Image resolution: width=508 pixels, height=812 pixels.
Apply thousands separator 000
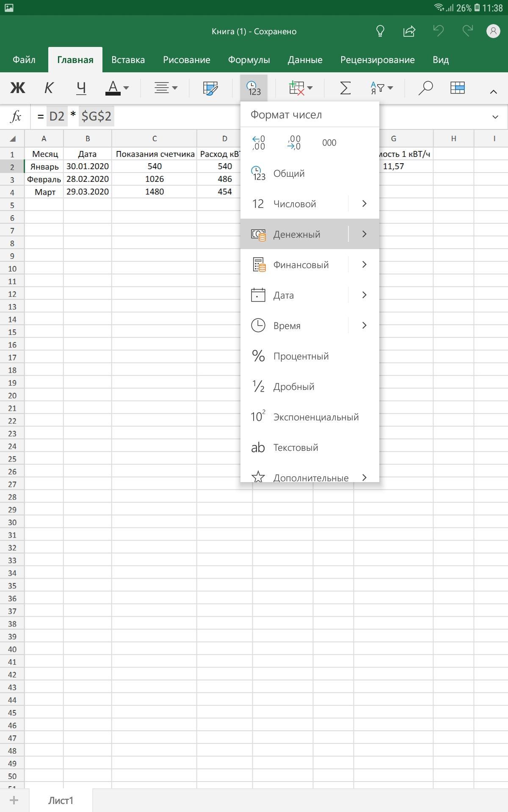[x=329, y=143]
